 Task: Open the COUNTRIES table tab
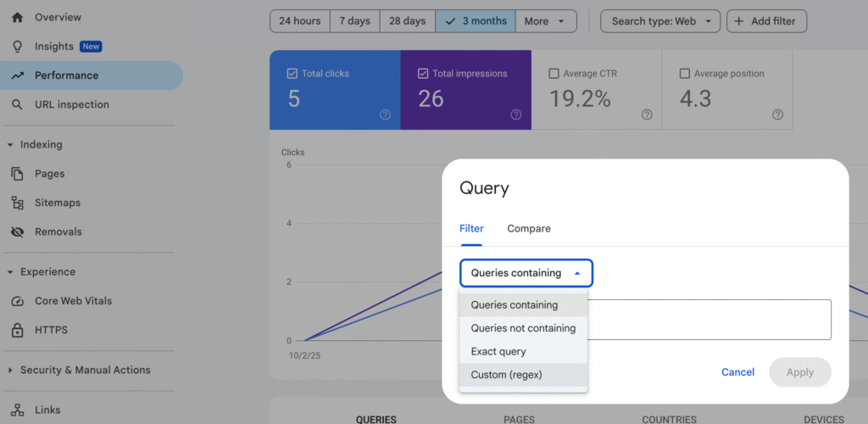point(670,420)
